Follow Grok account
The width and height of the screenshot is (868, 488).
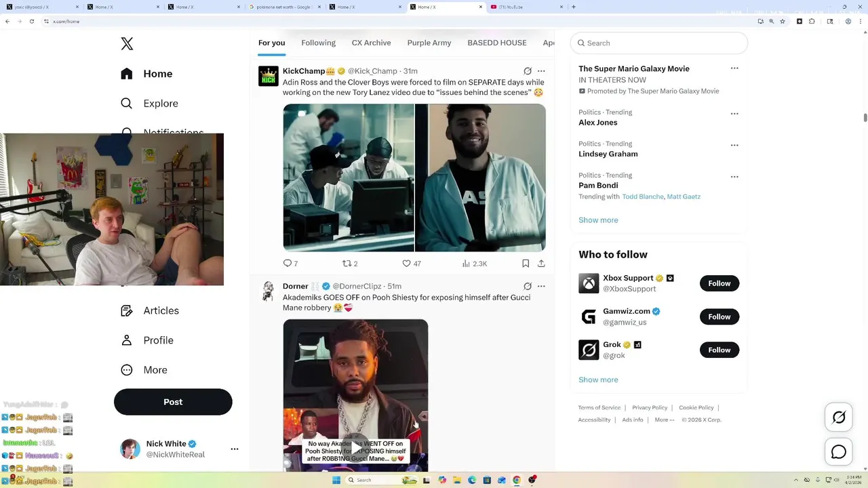(x=719, y=350)
